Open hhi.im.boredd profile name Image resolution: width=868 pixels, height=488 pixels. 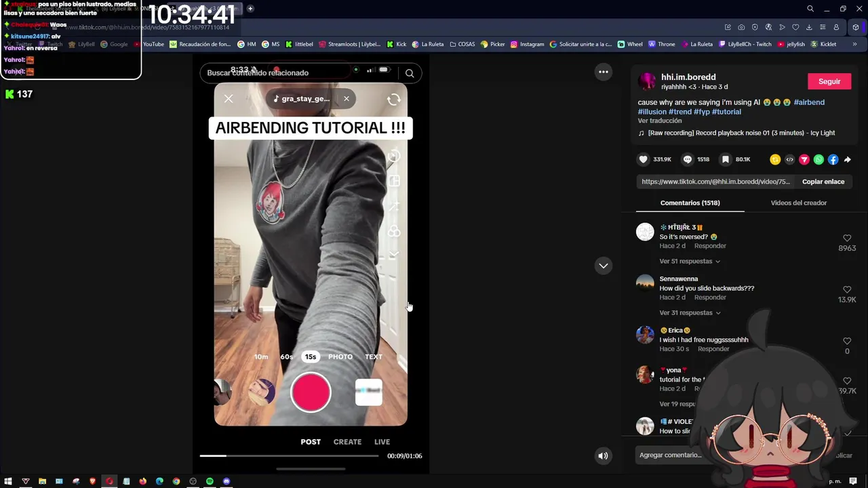(x=688, y=77)
